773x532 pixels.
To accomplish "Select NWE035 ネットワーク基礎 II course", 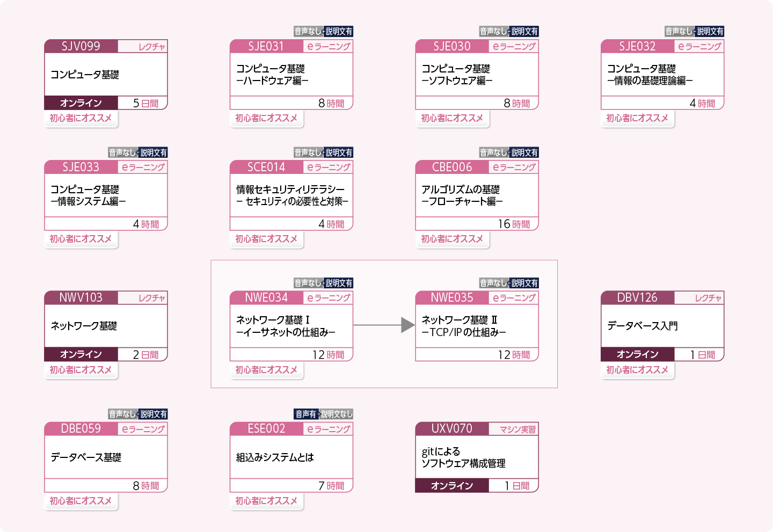I will pos(477,326).
